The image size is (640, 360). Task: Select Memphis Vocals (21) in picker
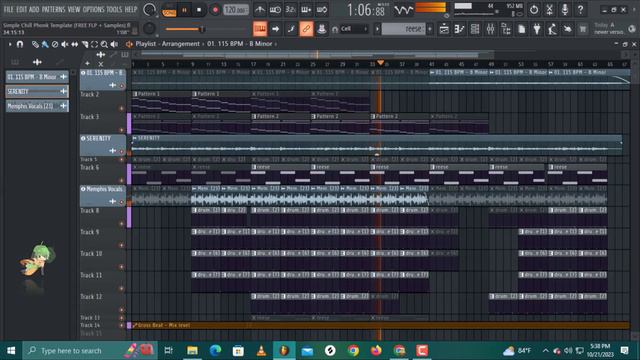point(37,106)
